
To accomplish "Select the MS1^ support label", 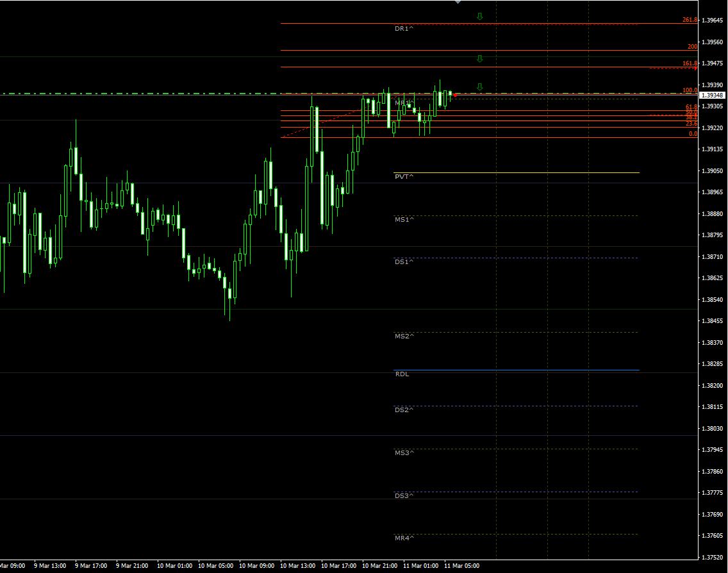I will coord(404,219).
